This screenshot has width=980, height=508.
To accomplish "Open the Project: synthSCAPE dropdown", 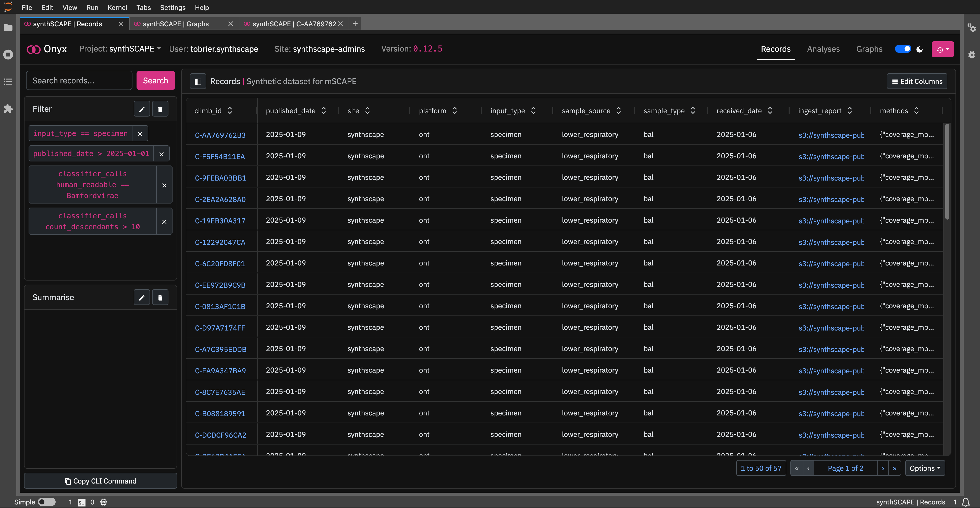I will pyautogui.click(x=120, y=49).
